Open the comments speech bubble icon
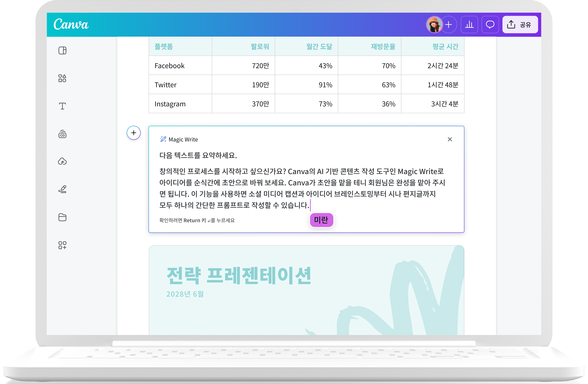This screenshot has height=384, width=588. coord(490,24)
